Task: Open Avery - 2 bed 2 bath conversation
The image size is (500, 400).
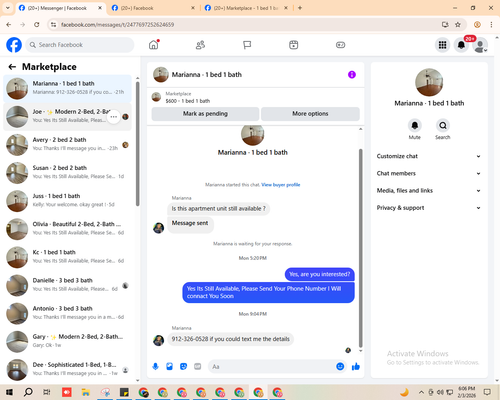Action: click(68, 145)
